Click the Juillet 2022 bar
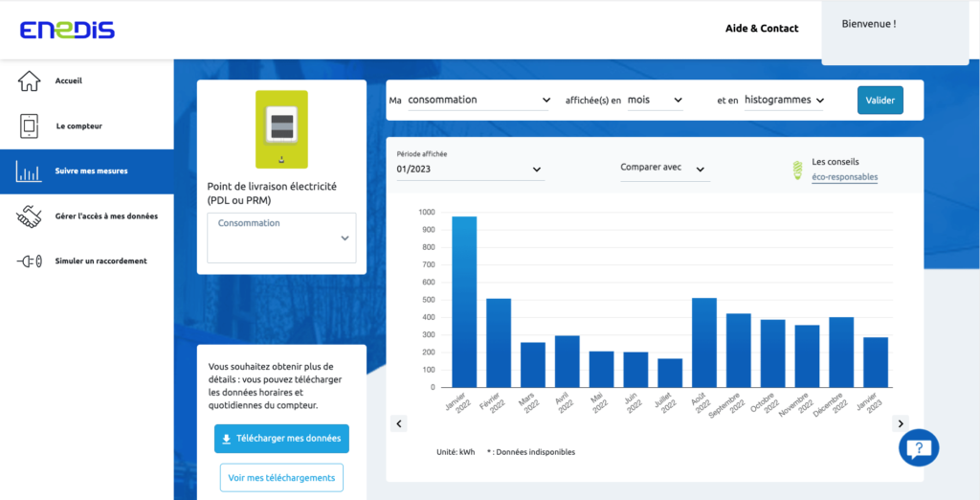 coord(670,373)
